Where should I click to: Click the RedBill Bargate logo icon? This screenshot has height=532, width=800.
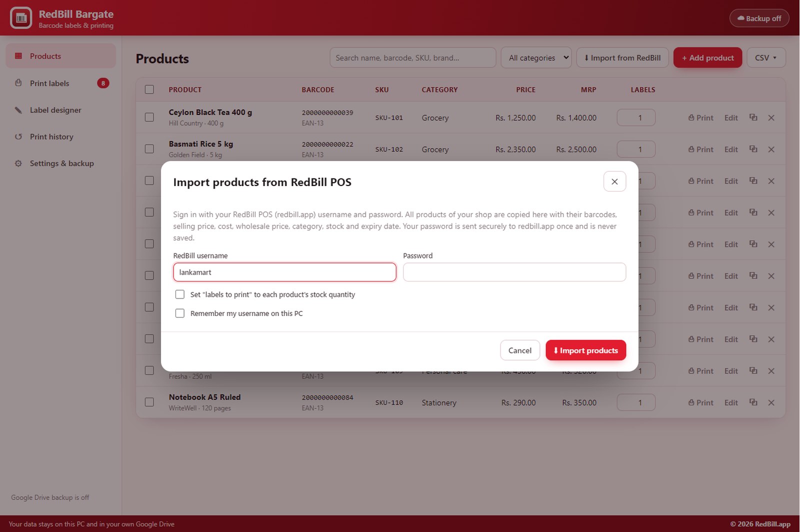click(21, 18)
